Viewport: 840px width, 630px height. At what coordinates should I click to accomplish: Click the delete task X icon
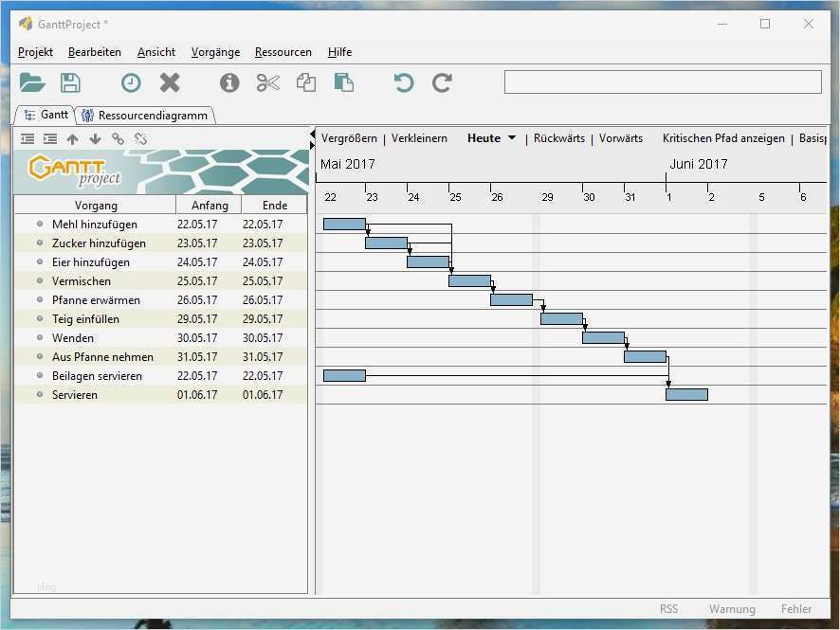(169, 82)
